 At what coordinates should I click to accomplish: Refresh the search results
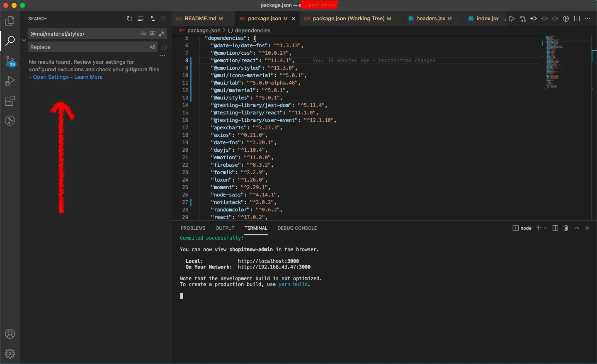click(x=130, y=19)
